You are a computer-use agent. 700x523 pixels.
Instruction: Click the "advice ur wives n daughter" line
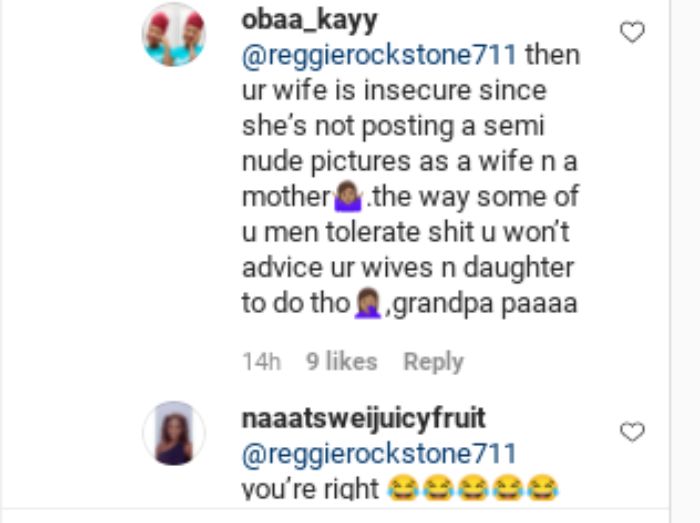coord(408,268)
